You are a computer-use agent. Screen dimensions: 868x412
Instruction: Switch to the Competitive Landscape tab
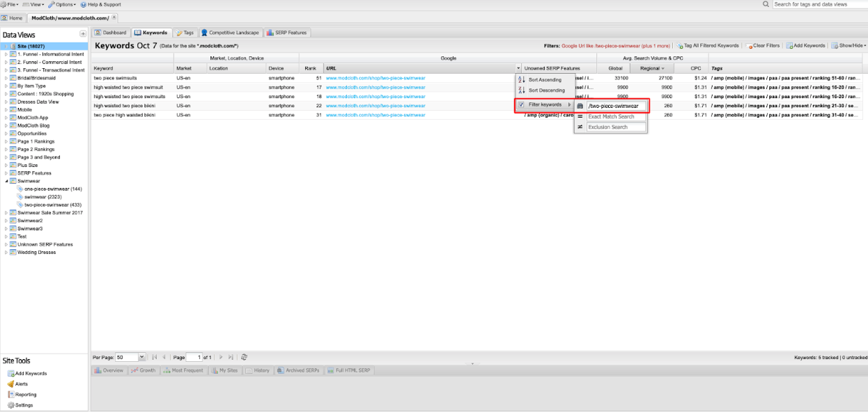pyautogui.click(x=230, y=33)
